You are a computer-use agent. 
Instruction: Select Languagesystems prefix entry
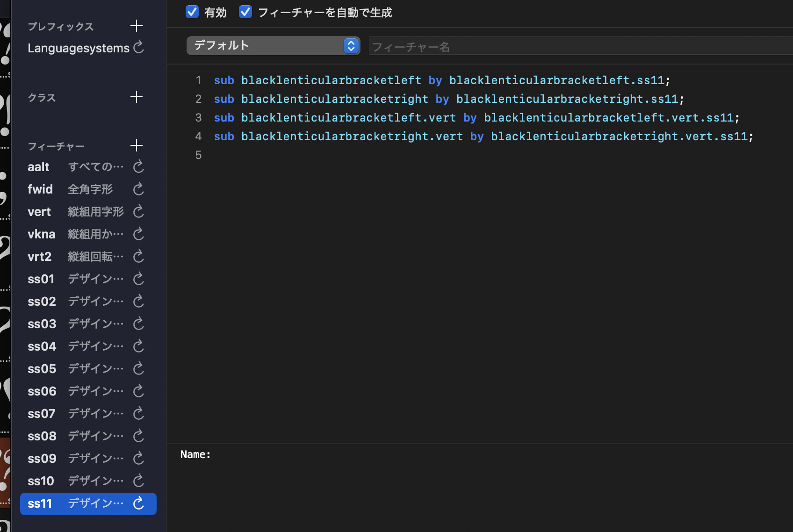tap(78, 48)
